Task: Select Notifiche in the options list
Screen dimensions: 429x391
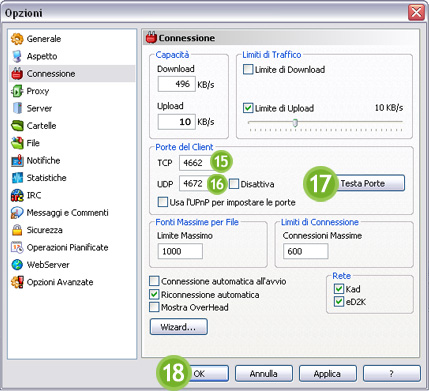Action: 72,160
